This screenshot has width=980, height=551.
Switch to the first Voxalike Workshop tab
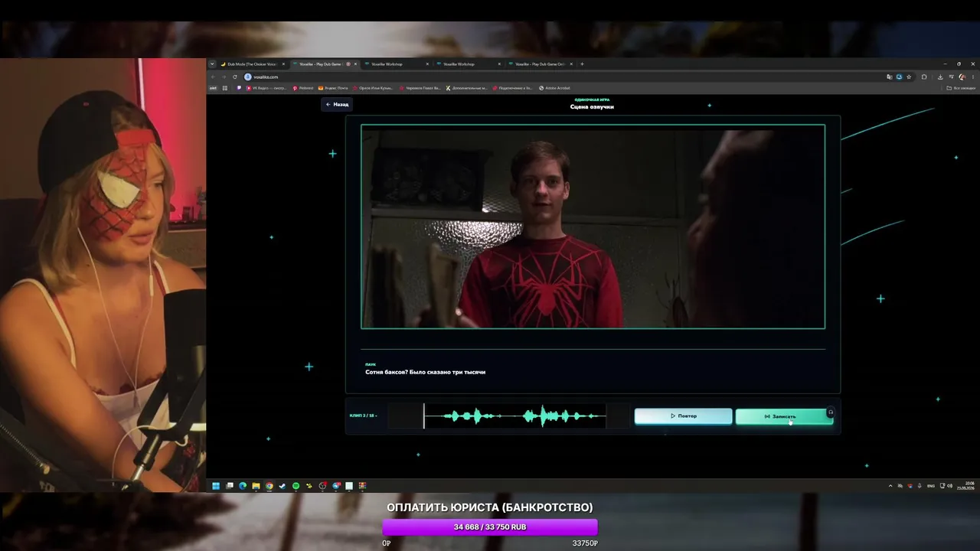(395, 64)
